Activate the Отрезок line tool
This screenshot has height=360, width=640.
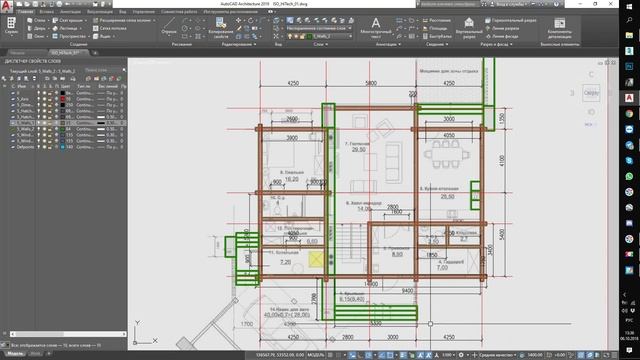tap(169, 26)
